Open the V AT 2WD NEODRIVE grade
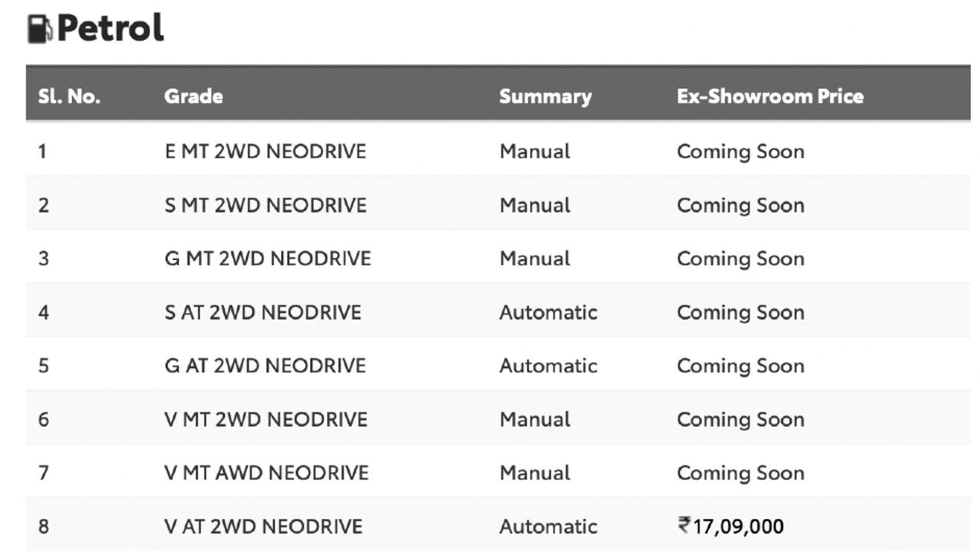 [263, 527]
